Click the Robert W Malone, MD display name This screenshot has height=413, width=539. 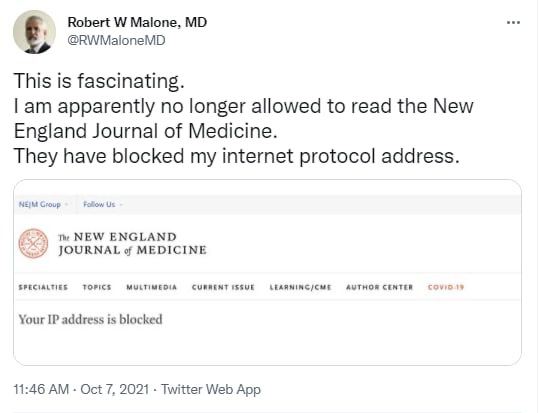(x=137, y=22)
